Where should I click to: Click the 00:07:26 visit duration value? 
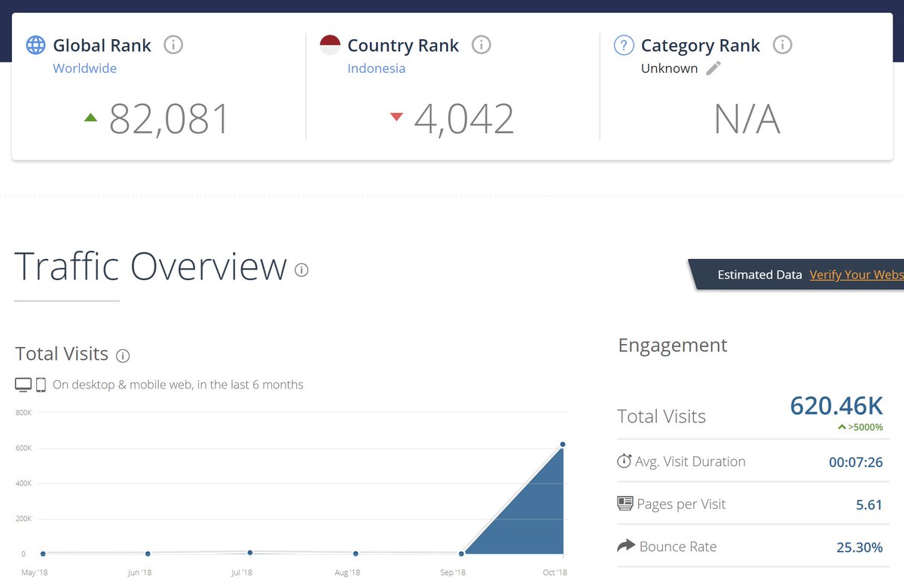(x=856, y=462)
